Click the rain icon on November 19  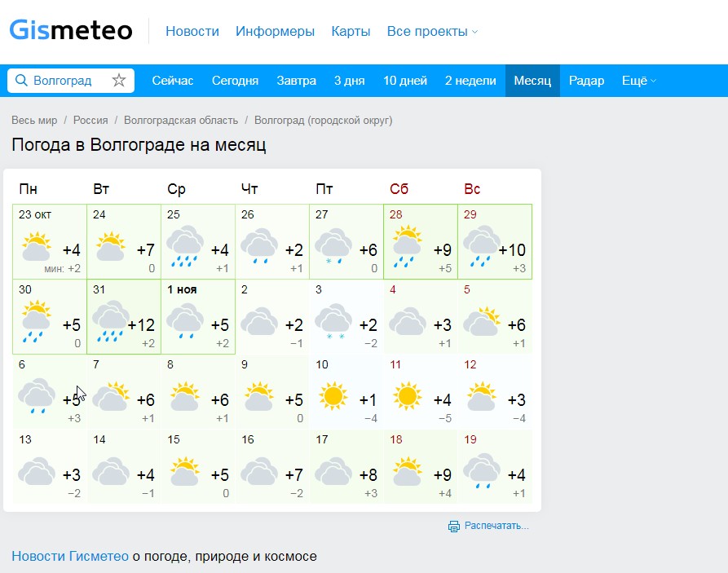click(482, 471)
